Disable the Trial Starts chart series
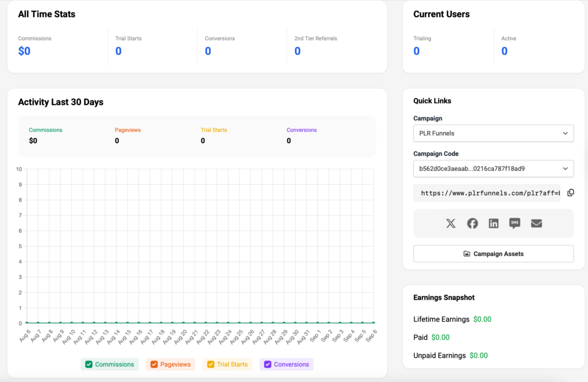 coord(226,364)
